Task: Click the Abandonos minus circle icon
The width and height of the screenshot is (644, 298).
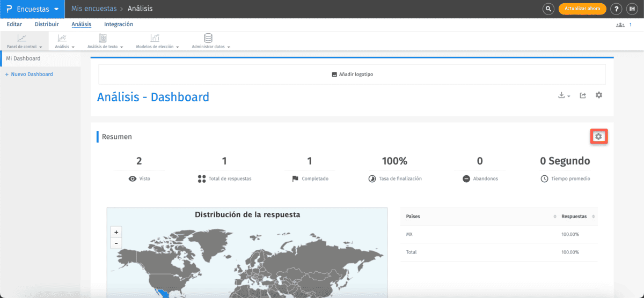Action: tap(466, 178)
